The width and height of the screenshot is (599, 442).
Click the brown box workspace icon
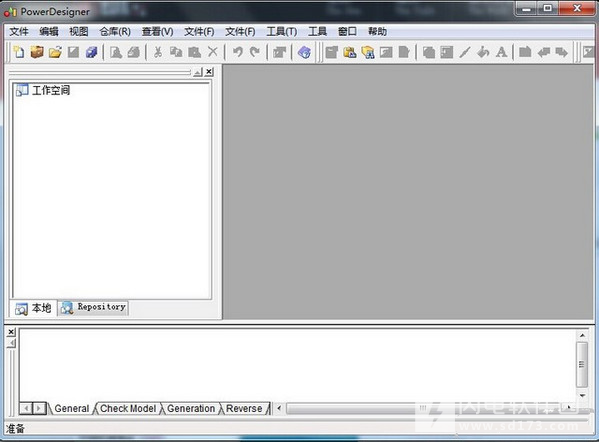pyautogui.click(x=37, y=52)
